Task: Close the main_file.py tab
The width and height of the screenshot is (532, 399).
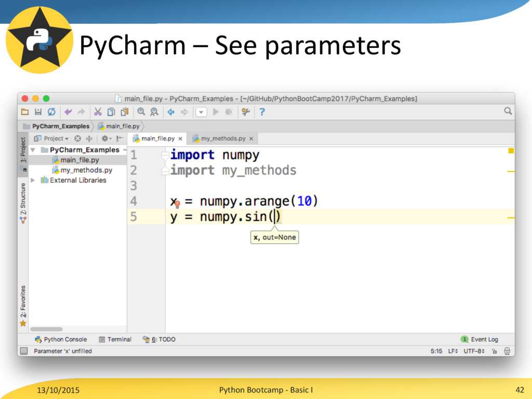Action: (180, 139)
